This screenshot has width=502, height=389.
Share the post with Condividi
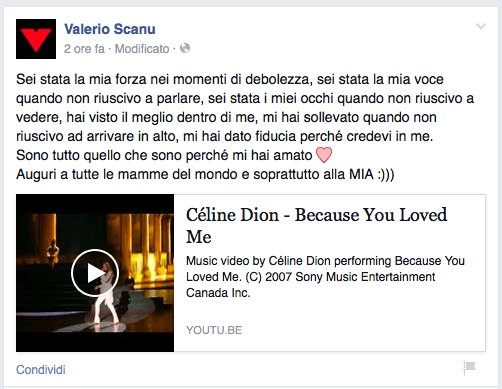tap(41, 370)
